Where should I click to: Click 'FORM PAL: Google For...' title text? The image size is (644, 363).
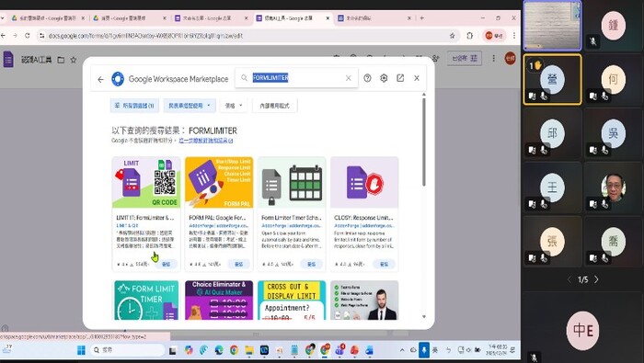[x=219, y=218]
